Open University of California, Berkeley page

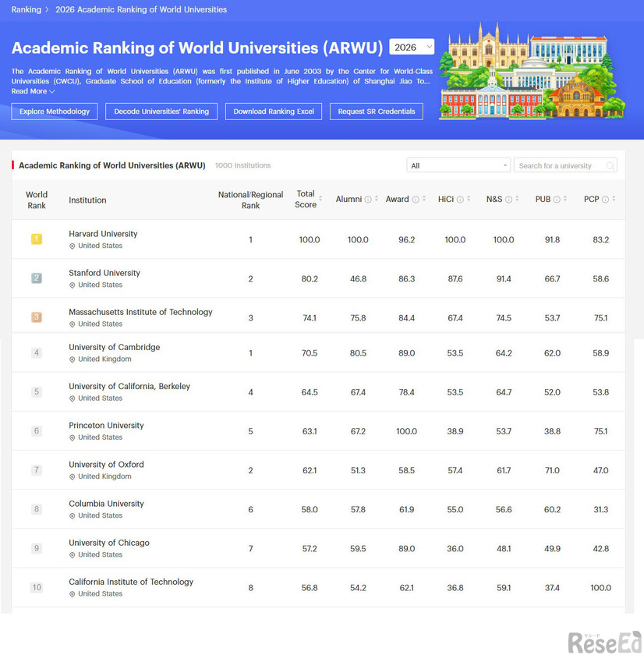pyautogui.click(x=129, y=387)
